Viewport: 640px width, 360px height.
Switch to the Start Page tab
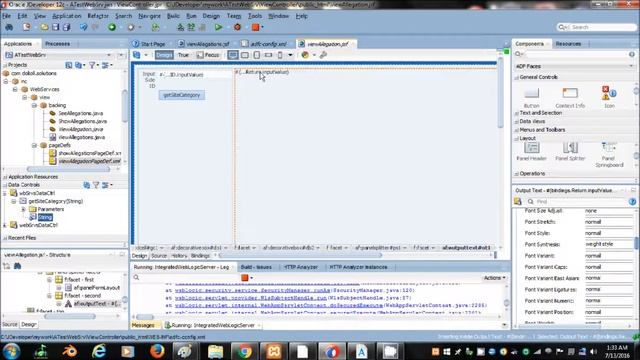pos(149,44)
